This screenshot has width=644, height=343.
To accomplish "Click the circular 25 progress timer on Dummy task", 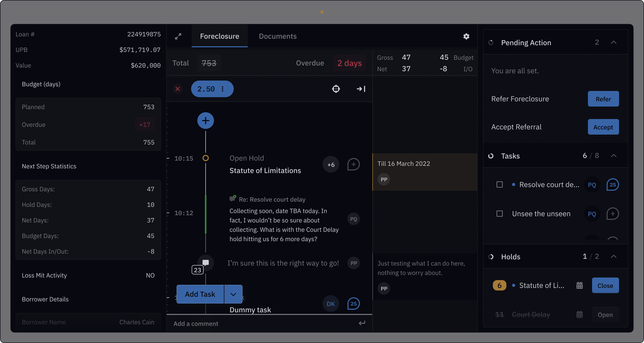I will (353, 304).
